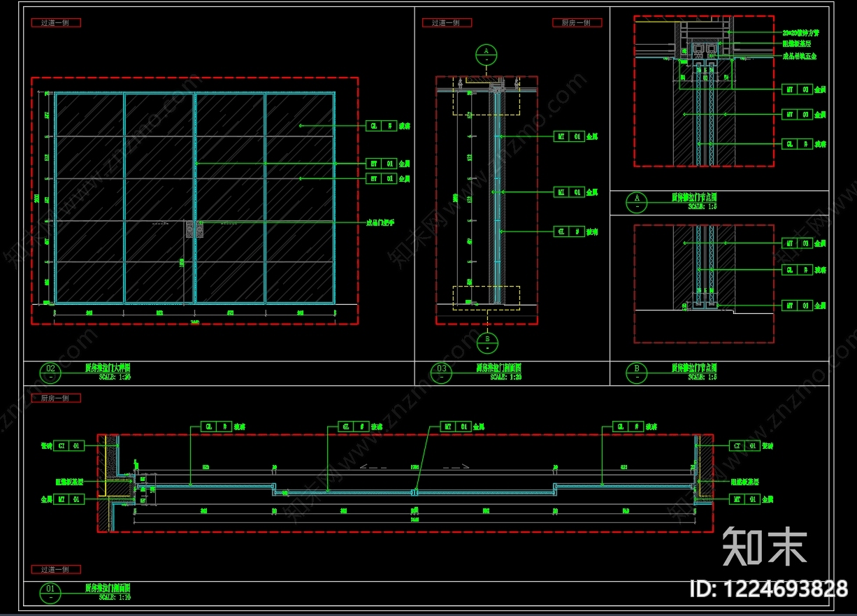Select the 过道一侧 label below the plan view
The width and height of the screenshot is (857, 616).
(56, 569)
